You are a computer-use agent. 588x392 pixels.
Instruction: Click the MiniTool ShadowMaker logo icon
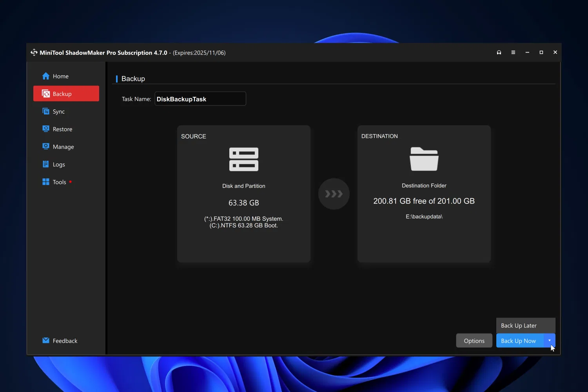pyautogui.click(x=34, y=53)
